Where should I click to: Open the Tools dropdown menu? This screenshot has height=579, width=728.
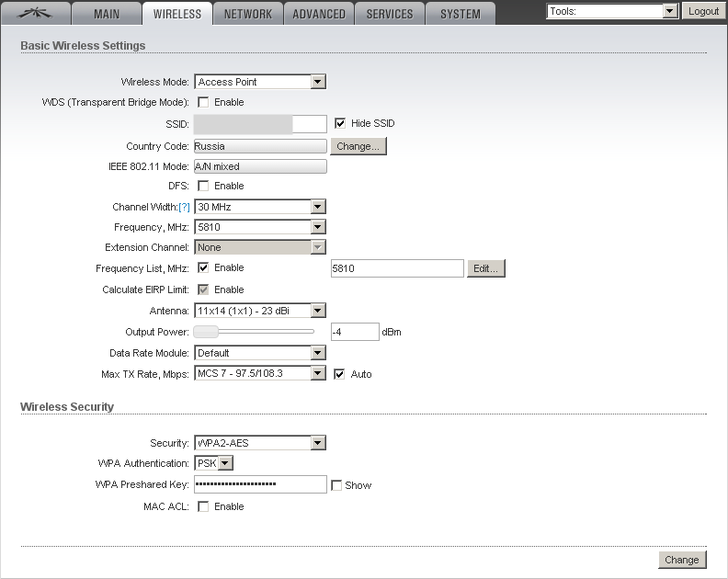(x=611, y=11)
